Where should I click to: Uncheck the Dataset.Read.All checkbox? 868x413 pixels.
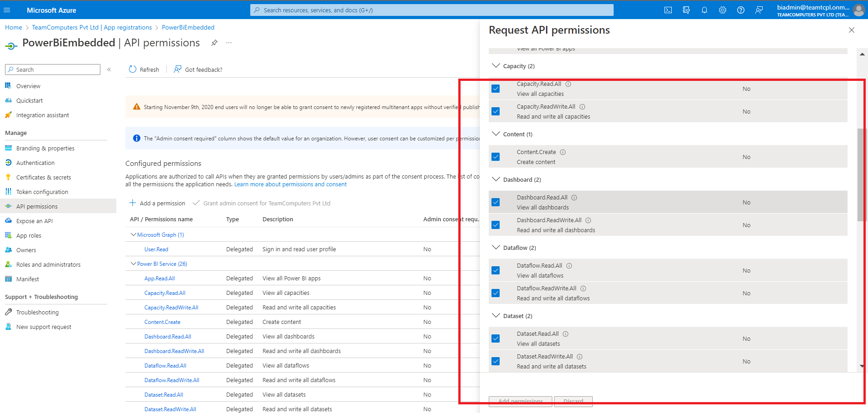pos(496,338)
